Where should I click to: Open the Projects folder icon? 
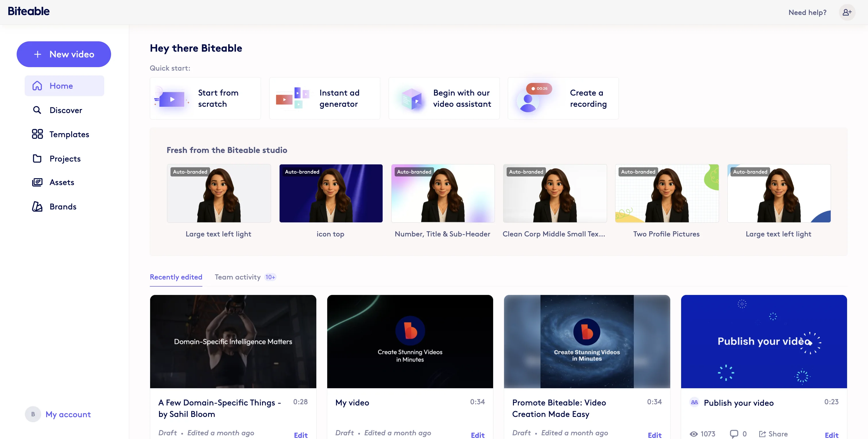click(37, 158)
